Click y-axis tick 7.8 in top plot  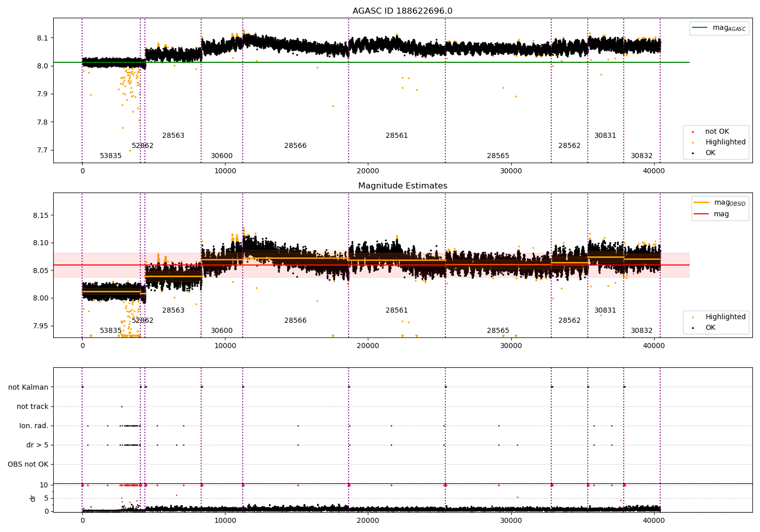tap(43, 122)
